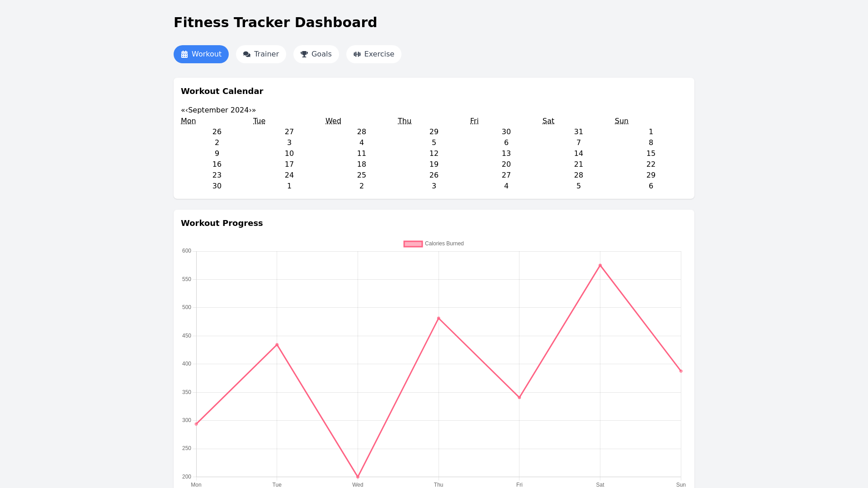The width and height of the screenshot is (868, 488).
Task: Open the Trainer tab
Action: pyautogui.click(x=261, y=54)
